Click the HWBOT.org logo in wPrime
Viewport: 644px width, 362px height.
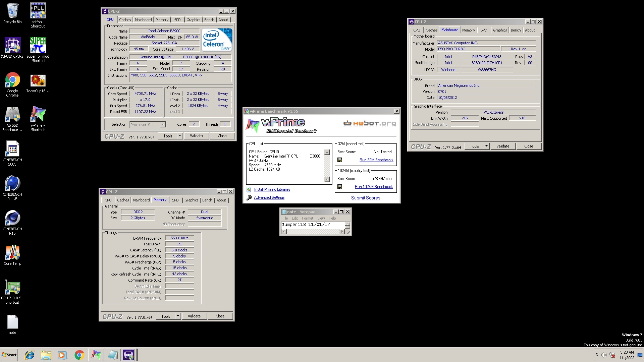(x=369, y=123)
